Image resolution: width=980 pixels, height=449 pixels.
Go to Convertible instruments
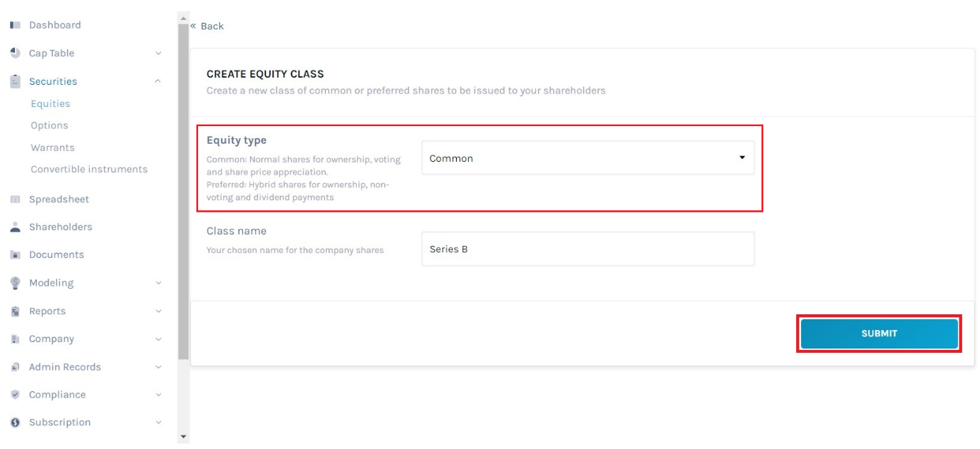pos(89,169)
